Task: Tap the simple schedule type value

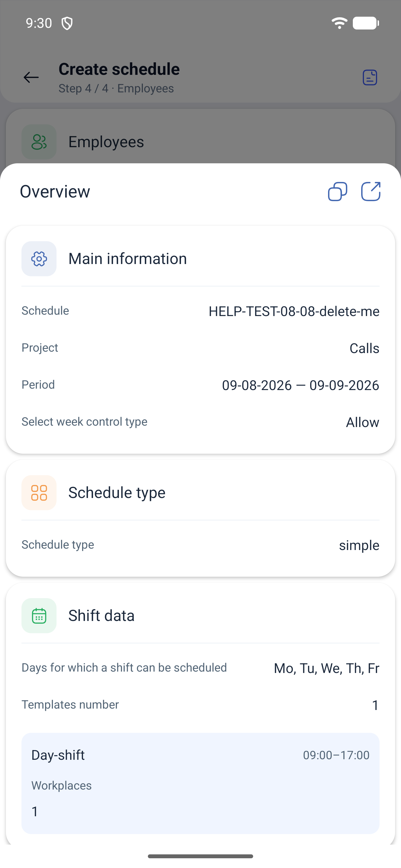Action: pyautogui.click(x=359, y=545)
